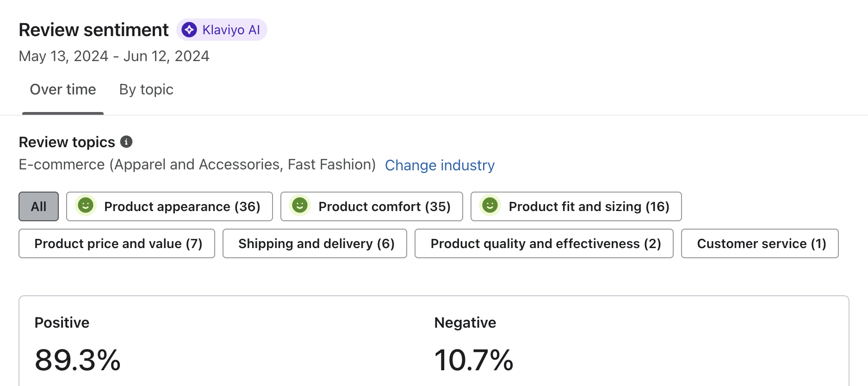Select the All topics filter

[38, 206]
